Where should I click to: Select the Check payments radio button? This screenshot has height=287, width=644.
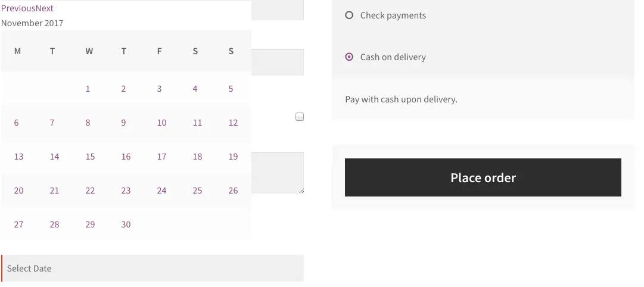coord(349,15)
